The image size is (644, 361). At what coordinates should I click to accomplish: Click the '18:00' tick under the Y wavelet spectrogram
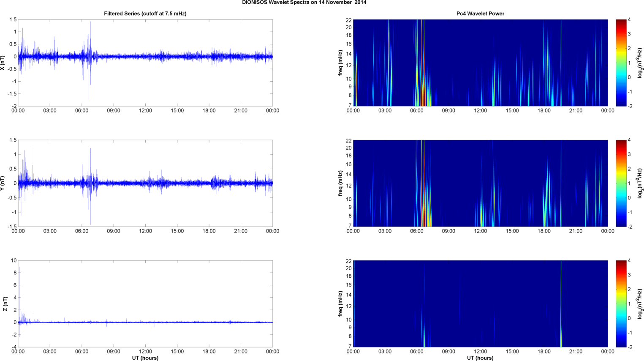tap(544, 231)
